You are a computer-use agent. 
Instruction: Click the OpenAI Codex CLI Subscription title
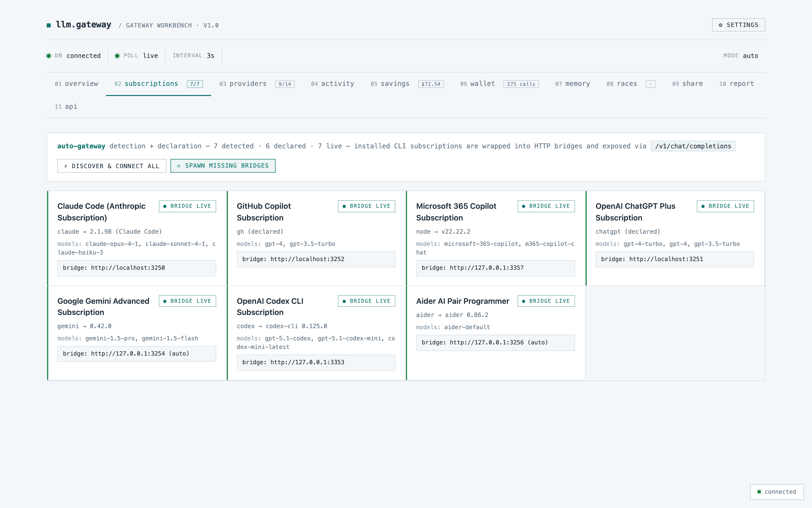(x=270, y=307)
